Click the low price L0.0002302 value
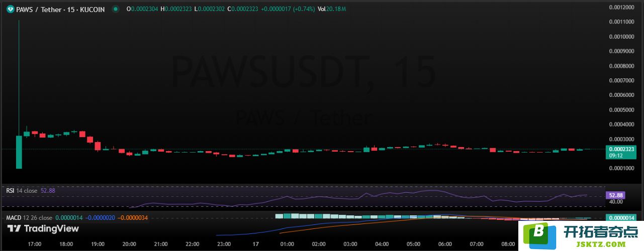This screenshot has height=251, width=644. (209, 9)
